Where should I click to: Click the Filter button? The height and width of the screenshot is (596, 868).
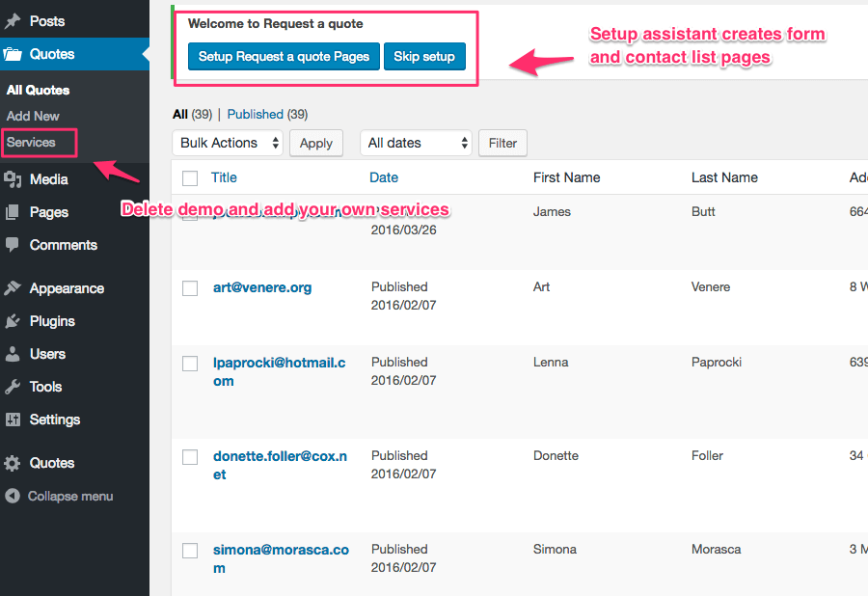502,143
